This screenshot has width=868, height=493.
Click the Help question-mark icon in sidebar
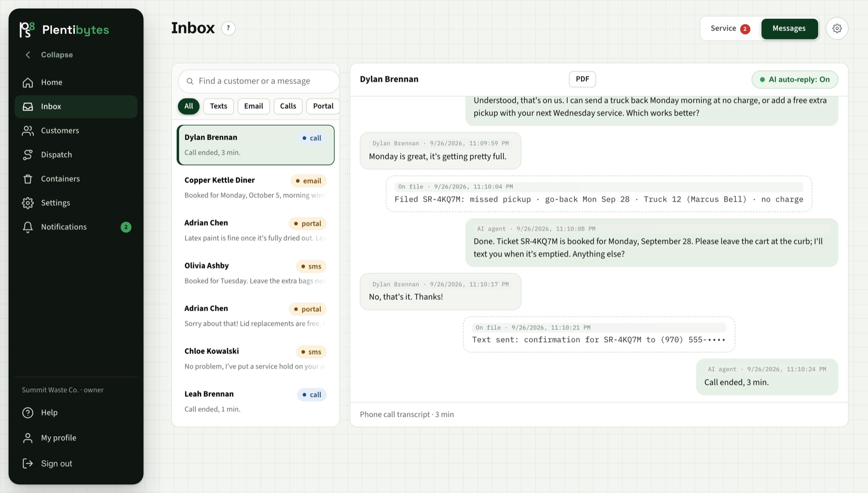pos(28,413)
